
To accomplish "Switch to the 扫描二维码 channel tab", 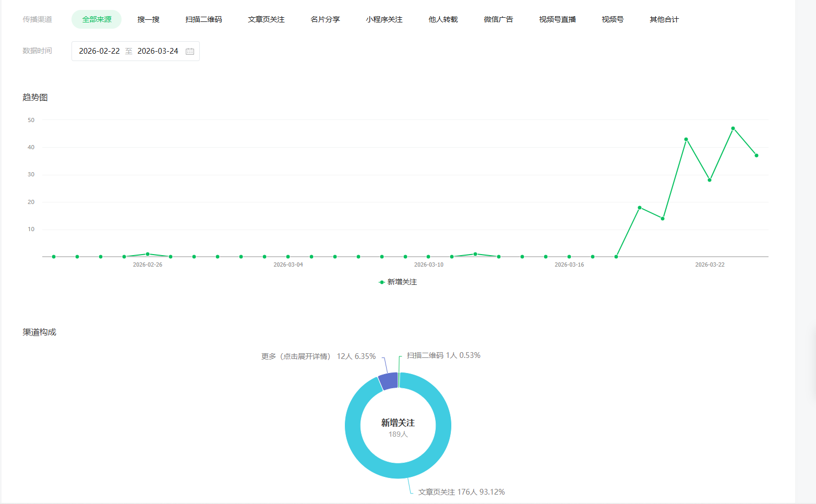I will point(203,19).
